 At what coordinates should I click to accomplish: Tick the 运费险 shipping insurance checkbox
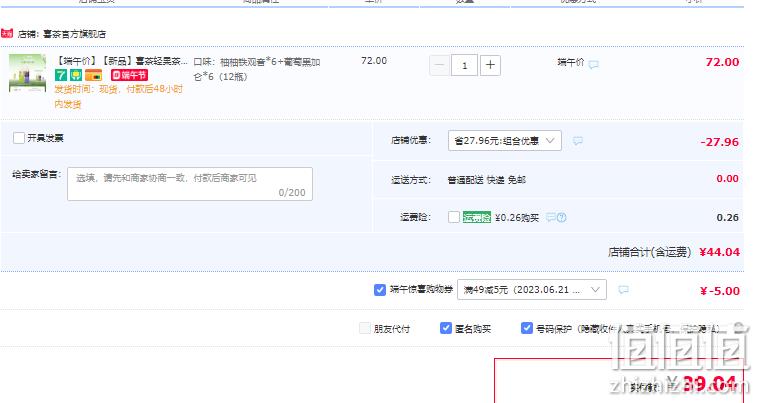click(x=454, y=217)
